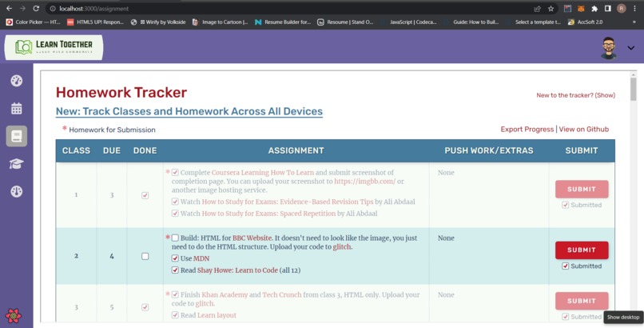Open the graduation cap icon in sidebar
Image resolution: width=644 pixels, height=328 pixels.
click(17, 164)
